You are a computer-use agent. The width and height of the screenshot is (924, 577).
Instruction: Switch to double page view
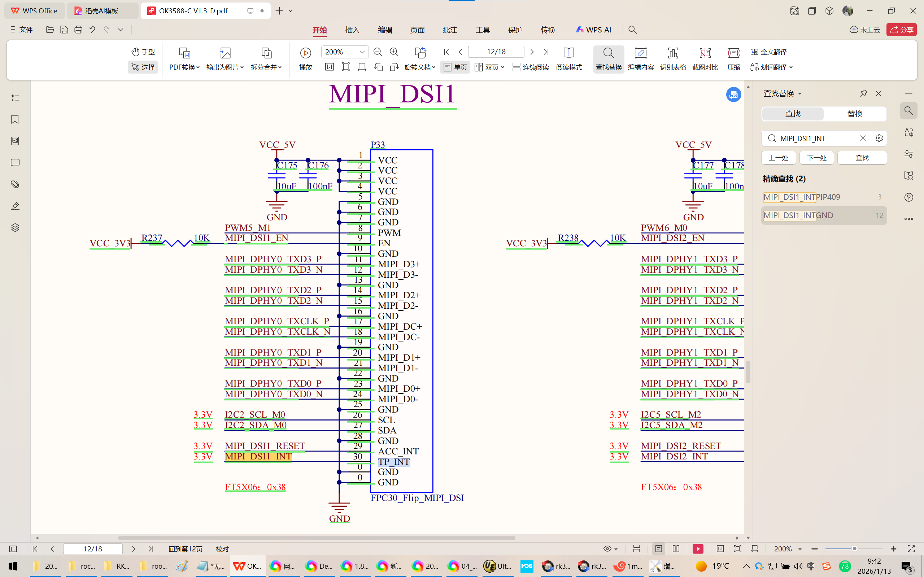(489, 67)
